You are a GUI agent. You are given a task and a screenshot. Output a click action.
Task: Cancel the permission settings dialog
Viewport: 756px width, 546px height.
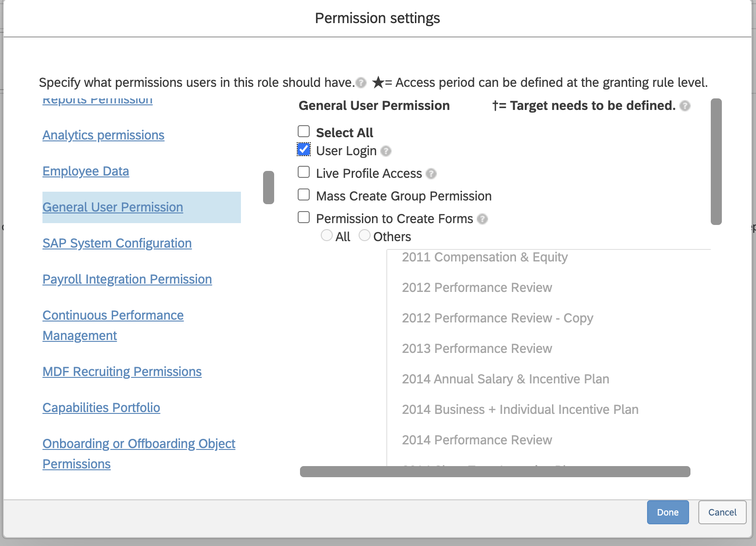point(722,512)
